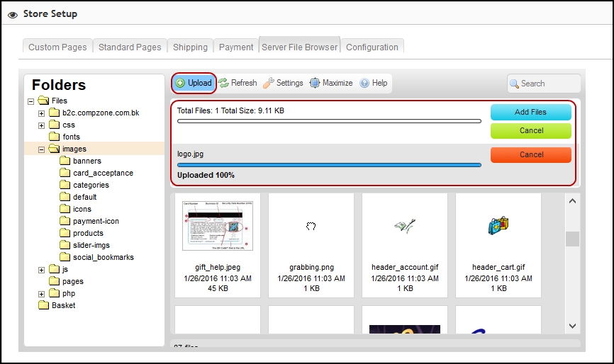This screenshot has width=614, height=364.
Task: Click the file list scrollbar thumb
Action: click(x=572, y=239)
